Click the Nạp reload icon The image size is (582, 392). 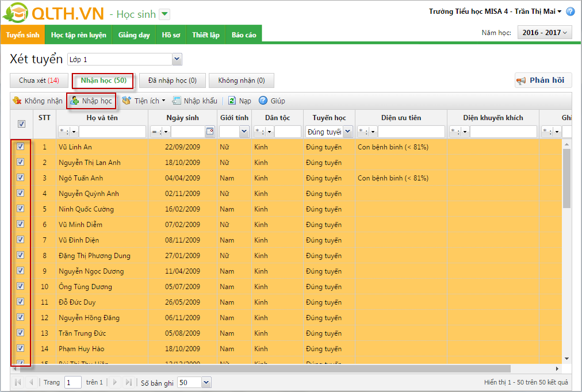232,101
